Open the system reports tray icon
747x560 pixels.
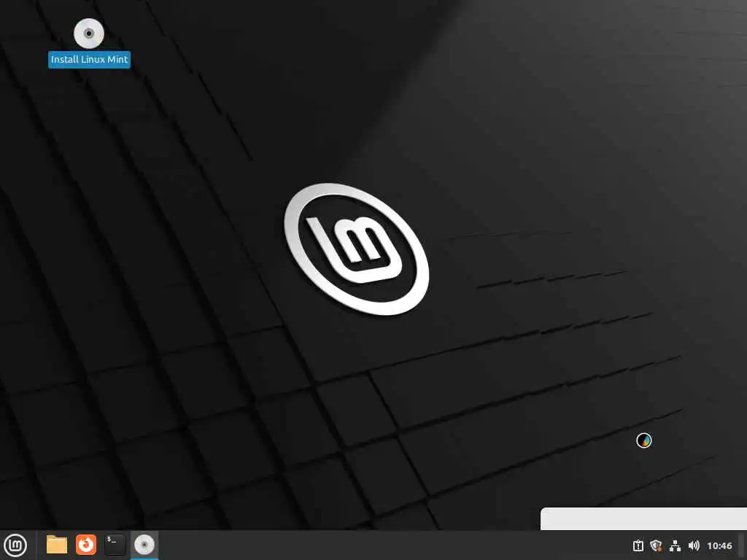click(x=638, y=545)
